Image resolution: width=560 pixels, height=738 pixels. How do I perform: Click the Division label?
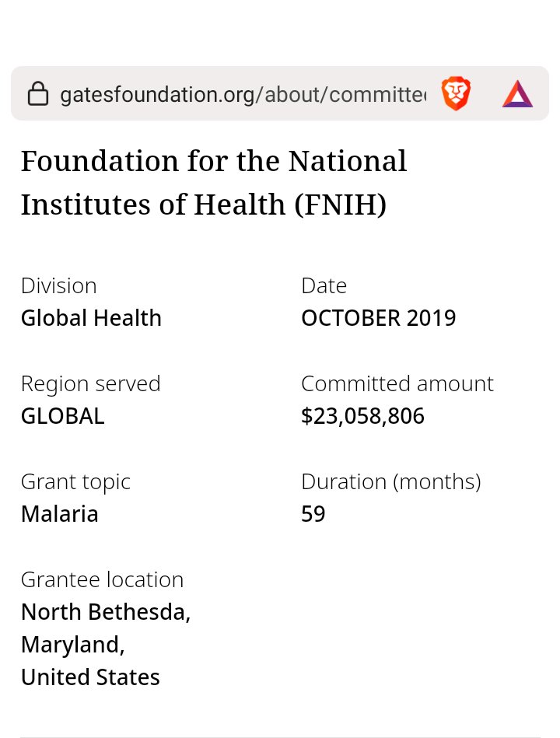point(59,285)
